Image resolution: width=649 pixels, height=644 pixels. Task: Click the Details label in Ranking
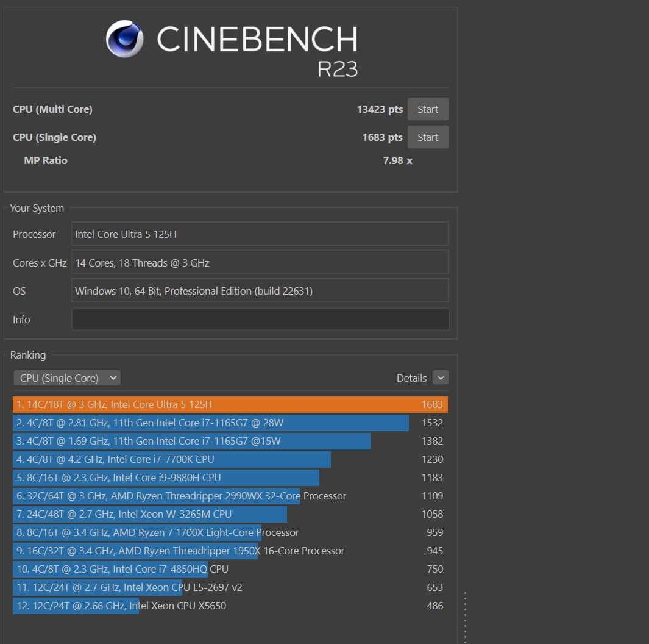pos(411,378)
